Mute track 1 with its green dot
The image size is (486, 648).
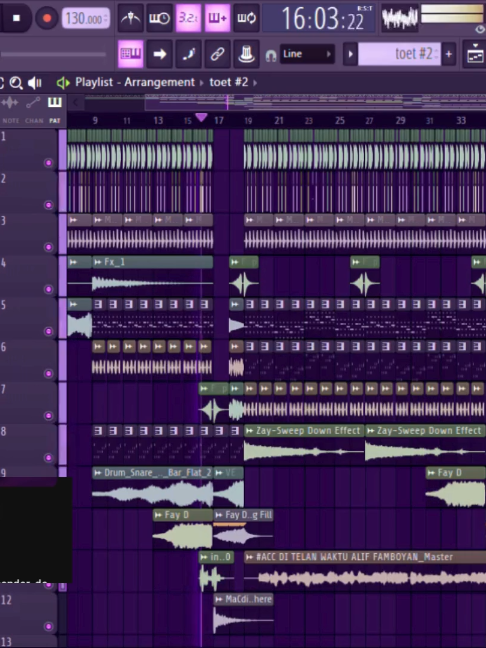click(49, 163)
